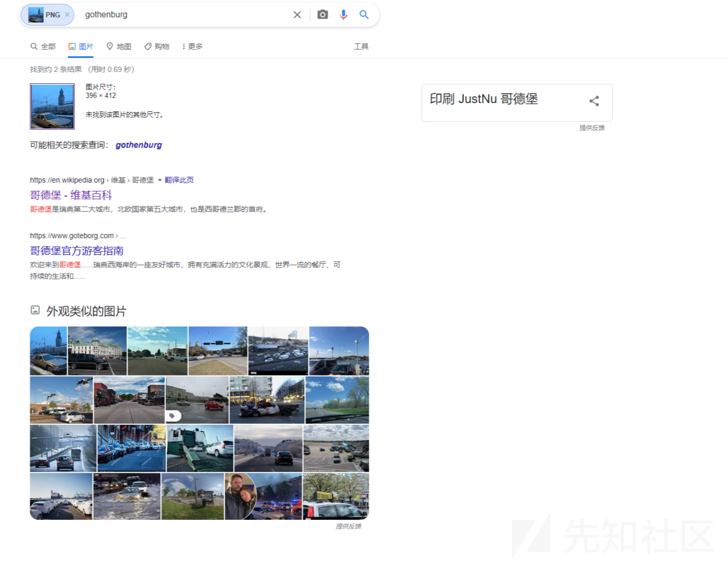This screenshot has height=564, width=728.
Task: Expand the 更多 menu
Action: pos(192,47)
